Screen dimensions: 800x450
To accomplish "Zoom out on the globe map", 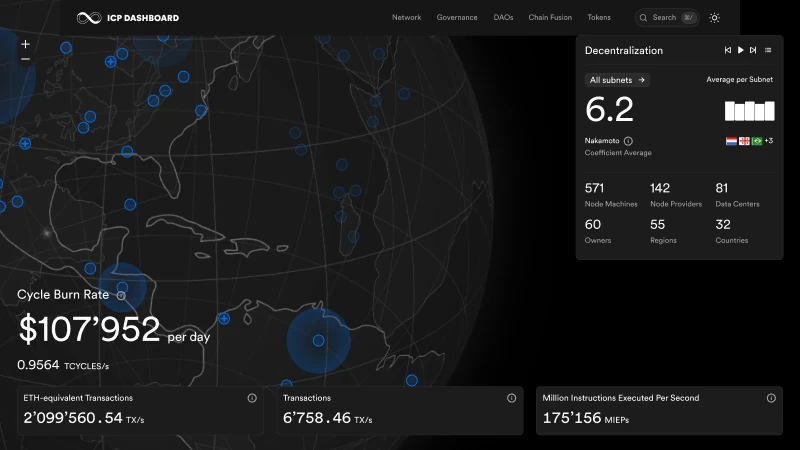I will [26, 59].
